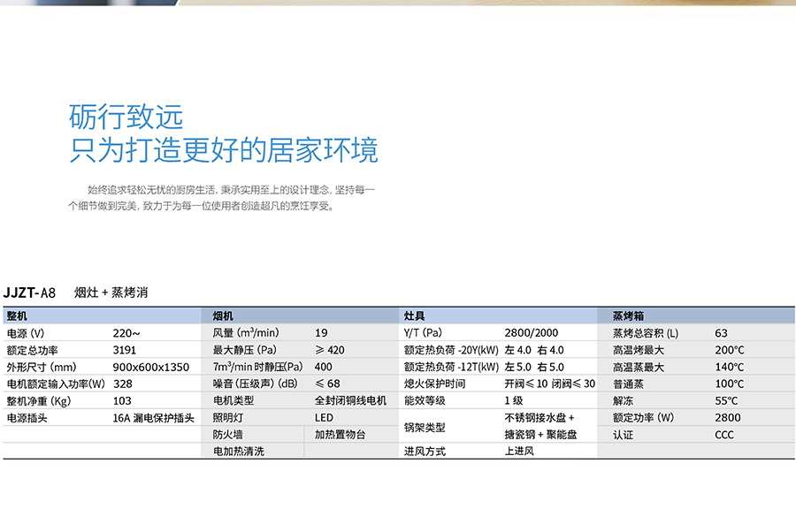The image size is (796, 532).
Task: Select the intro paragraph starting with 始终追求
Action: pos(222,198)
